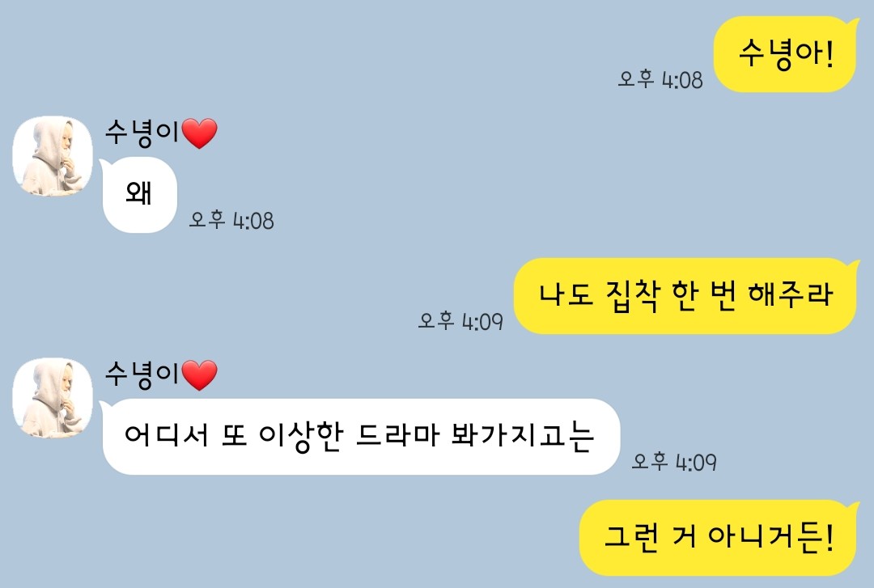
Task: Open the hooded profile picture above the 왜 message
Action: point(53,156)
